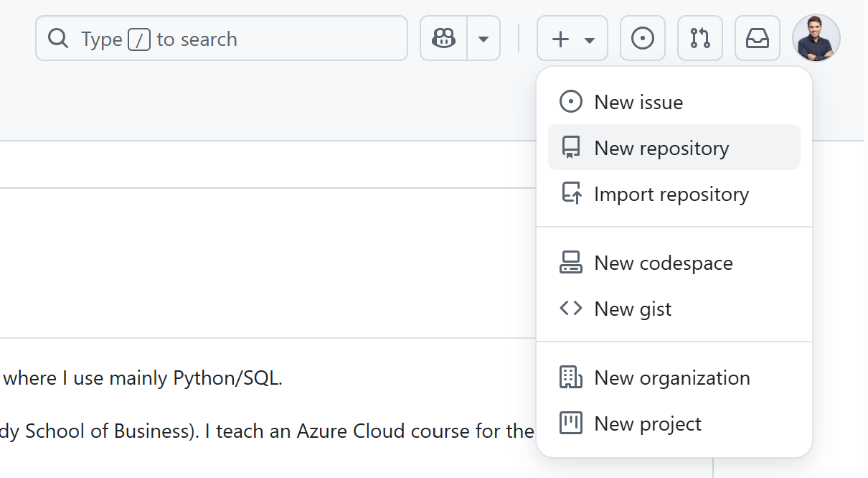Choose 'New repository' menu item
The height and width of the screenshot is (478, 868).
[661, 148]
